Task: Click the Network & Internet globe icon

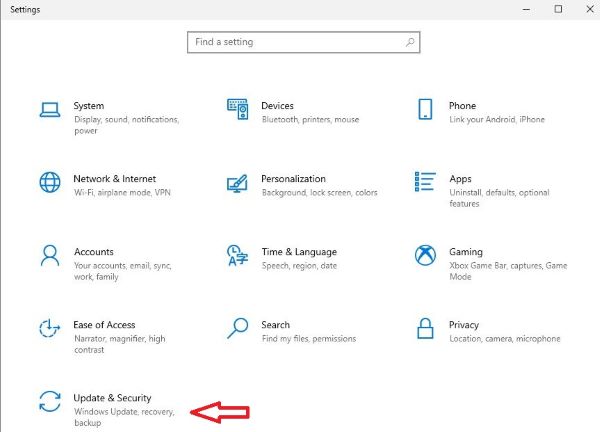Action: tap(50, 182)
